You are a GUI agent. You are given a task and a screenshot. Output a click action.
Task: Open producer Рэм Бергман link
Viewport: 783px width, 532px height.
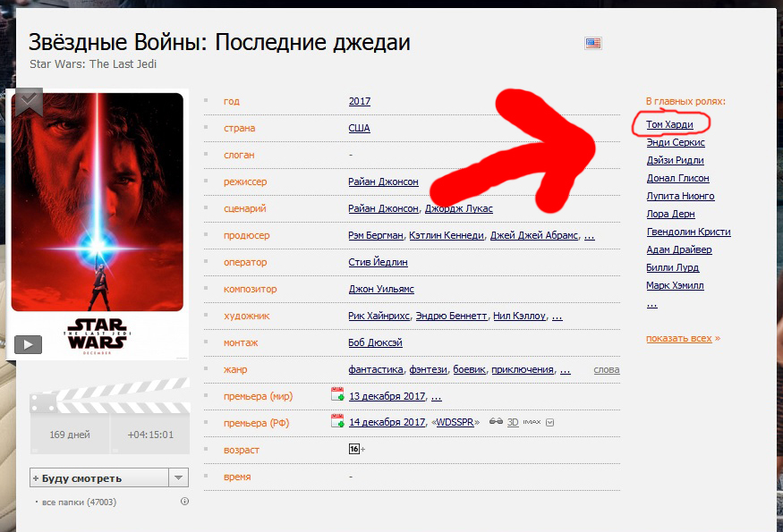pos(376,235)
